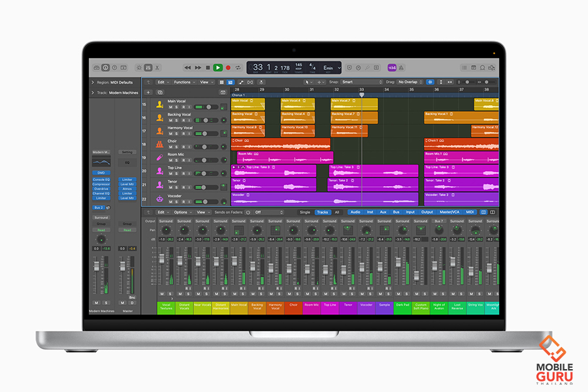Click the Overdrive plug-in slot

[x=101, y=189]
